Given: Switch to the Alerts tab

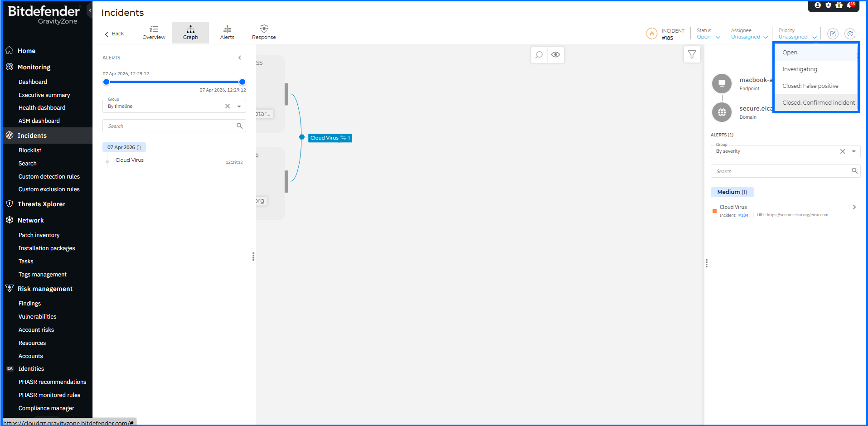Looking at the screenshot, I should [x=227, y=33].
